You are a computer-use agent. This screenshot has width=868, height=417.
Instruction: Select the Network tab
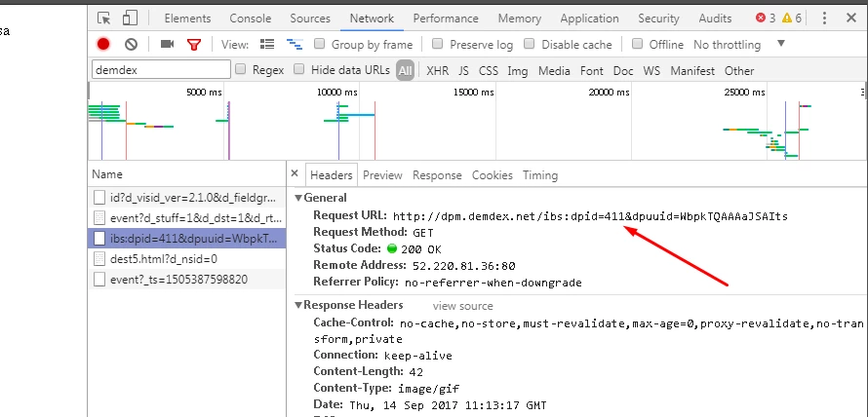coord(372,19)
